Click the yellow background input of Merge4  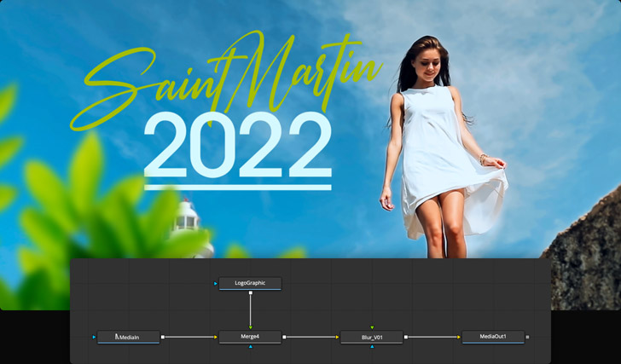[215, 337]
